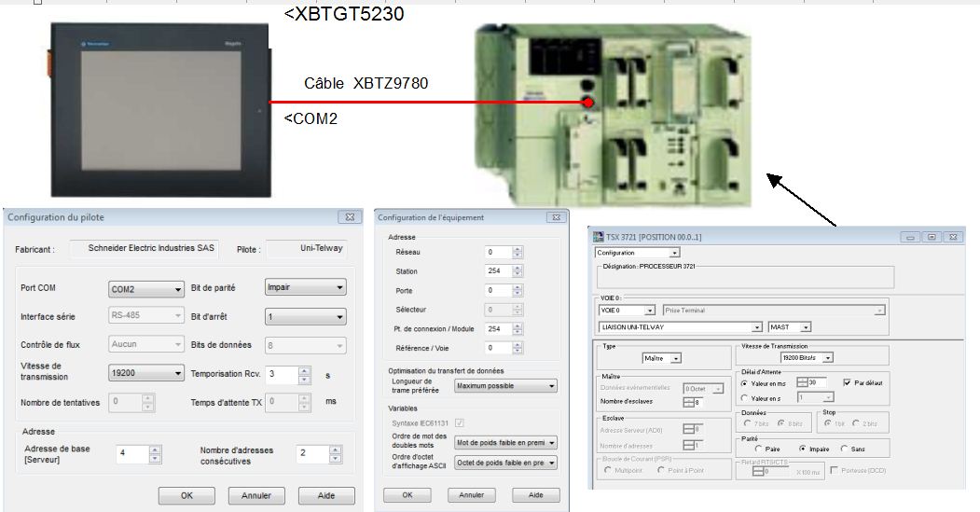Close the Configuration de l'équipement dialog
Viewport: 980px width, 512px height.
click(x=556, y=217)
